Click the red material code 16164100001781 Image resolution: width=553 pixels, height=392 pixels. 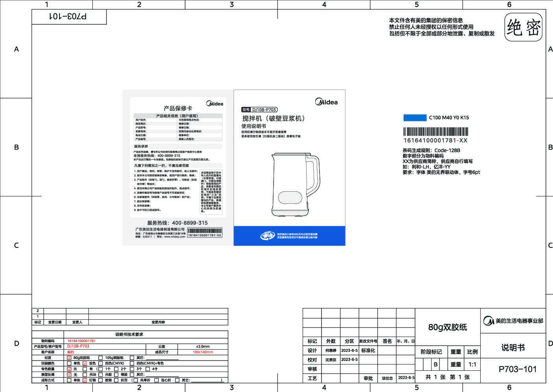click(x=81, y=341)
